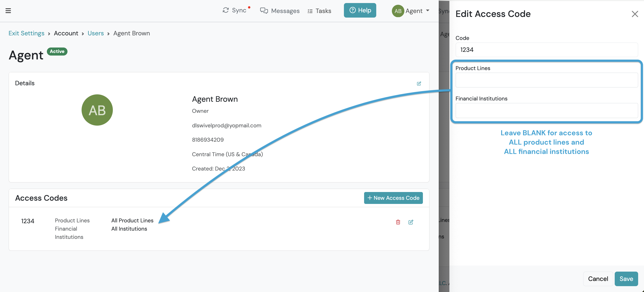Delete access code 1234 trash icon
This screenshot has width=644, height=292.
tap(398, 222)
